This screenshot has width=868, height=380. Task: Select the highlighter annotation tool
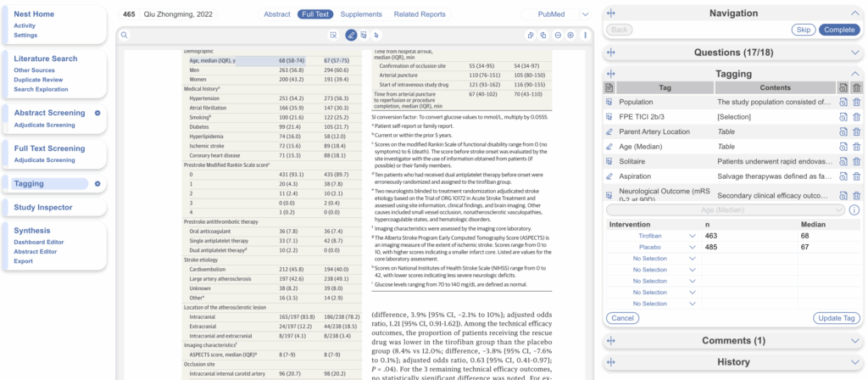tap(351, 35)
